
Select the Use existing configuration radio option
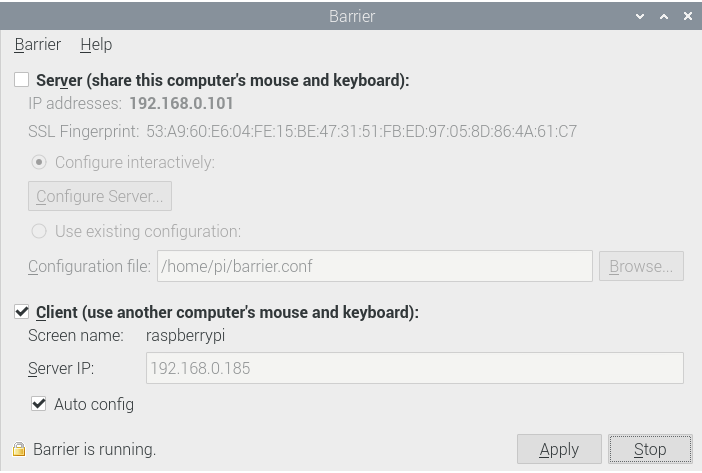39,231
